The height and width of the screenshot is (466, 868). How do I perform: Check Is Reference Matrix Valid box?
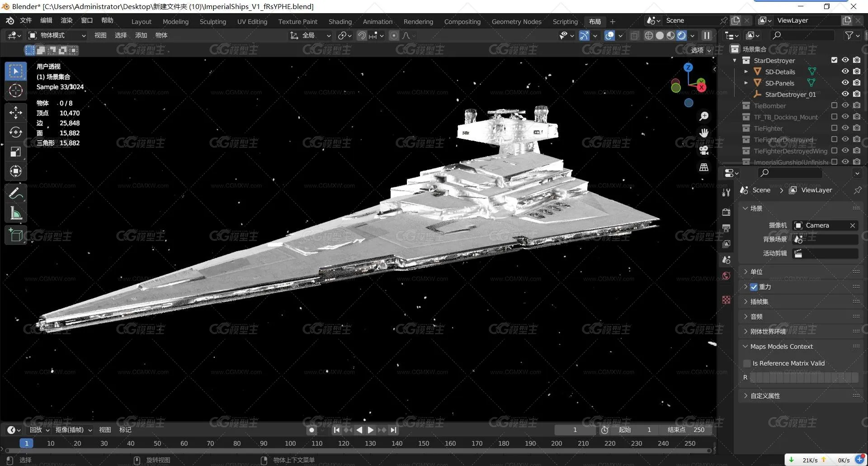[747, 363]
